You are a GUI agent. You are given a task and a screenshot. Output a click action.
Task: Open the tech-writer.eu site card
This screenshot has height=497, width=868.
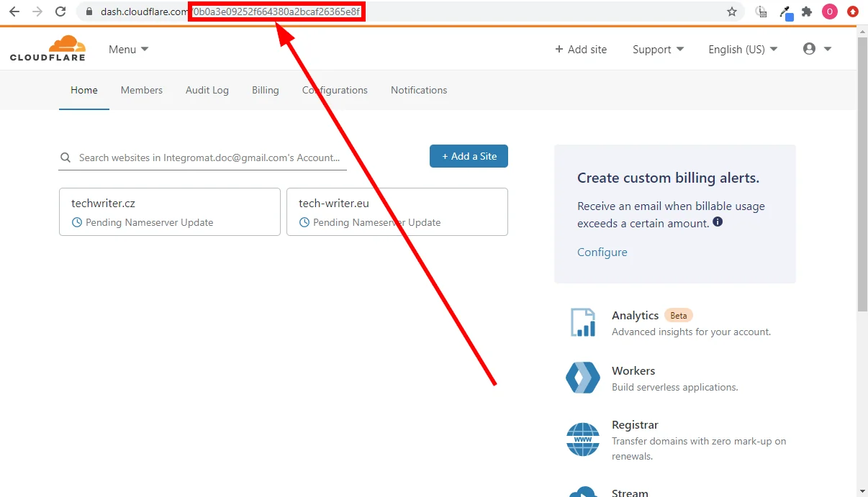pos(397,211)
